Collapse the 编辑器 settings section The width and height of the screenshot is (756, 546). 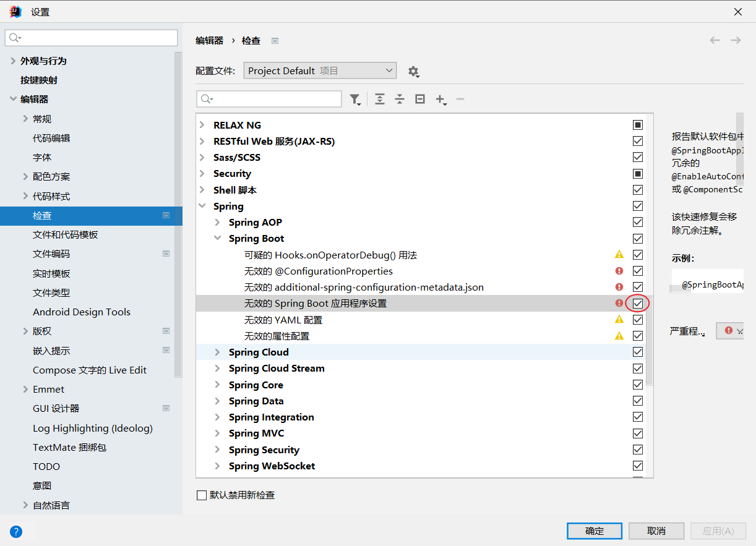click(13, 99)
